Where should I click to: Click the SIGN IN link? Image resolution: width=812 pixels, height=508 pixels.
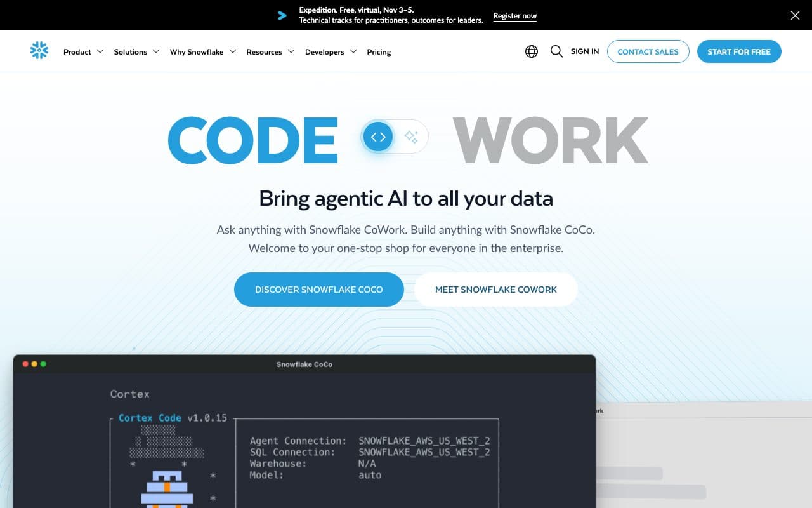point(585,51)
